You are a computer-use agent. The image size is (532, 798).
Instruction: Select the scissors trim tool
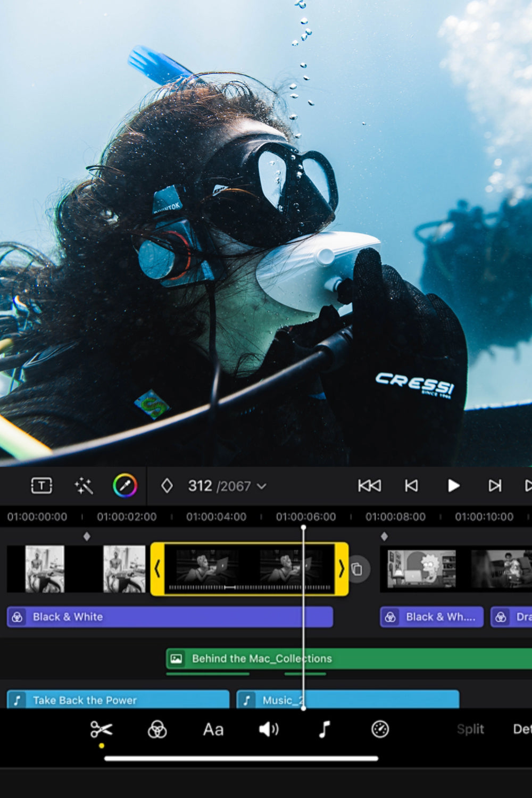tap(101, 729)
